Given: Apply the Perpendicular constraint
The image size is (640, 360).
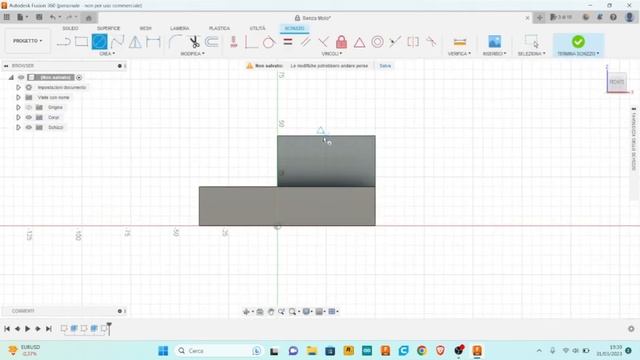Looking at the screenshot, I should pyautogui.click(x=323, y=42).
